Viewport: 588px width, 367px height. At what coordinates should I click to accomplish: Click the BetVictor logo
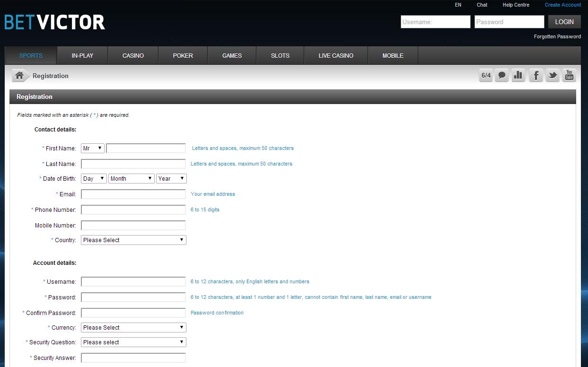54,22
